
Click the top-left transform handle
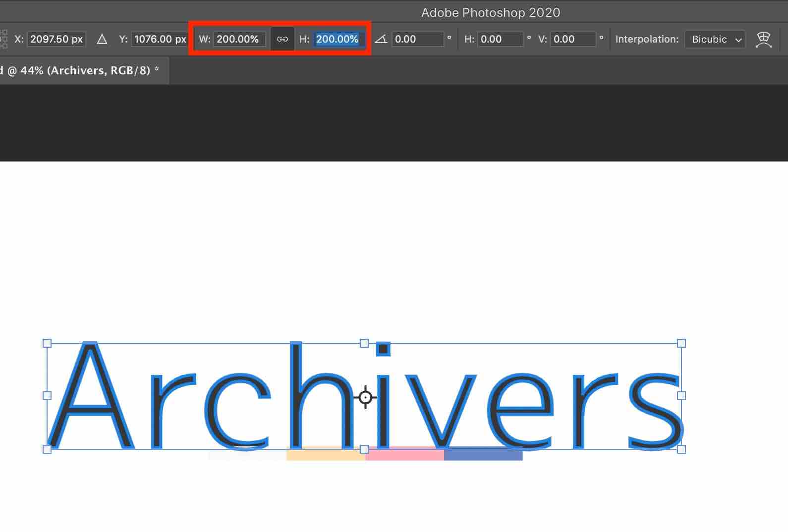(x=47, y=343)
